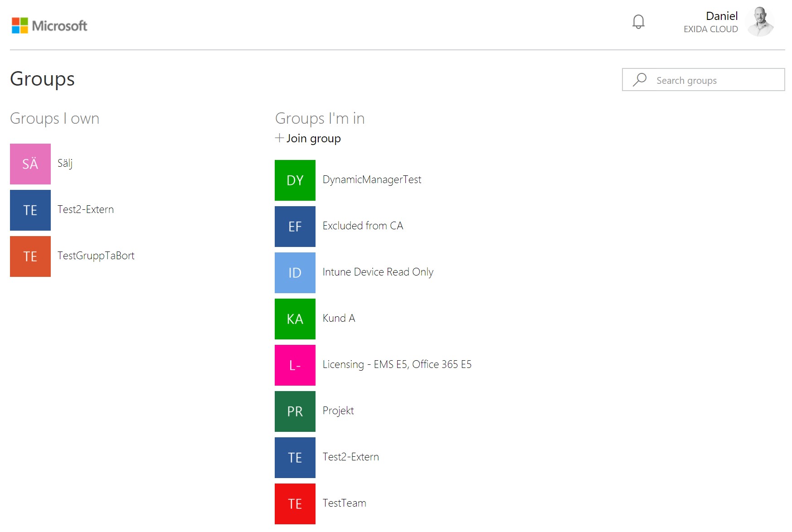This screenshot has height=532, width=792.
Task: Click the Groups page heading
Action: (43, 78)
